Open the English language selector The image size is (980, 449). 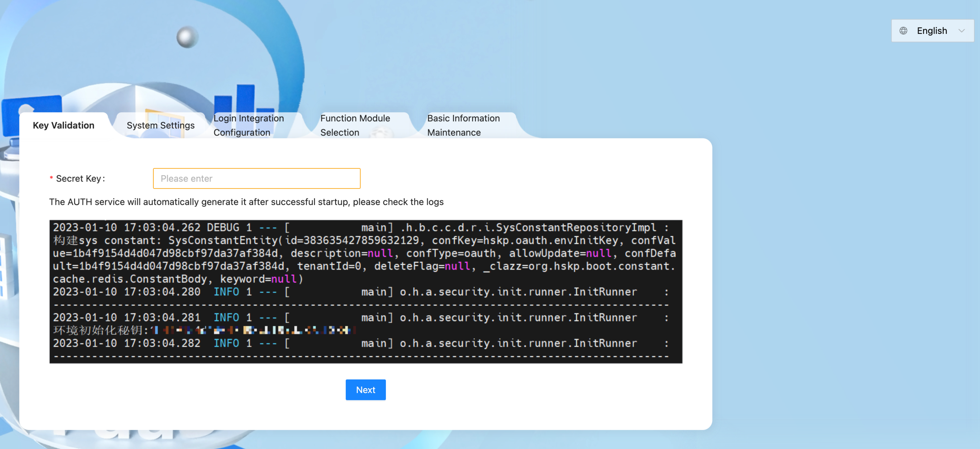tap(931, 31)
